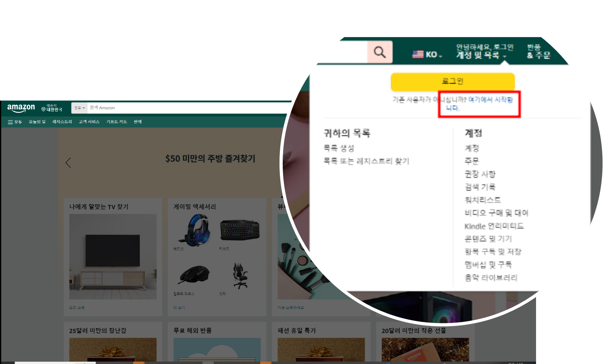Open the '고객 서비스' menu item
The height and width of the screenshot is (364, 606).
(x=88, y=121)
